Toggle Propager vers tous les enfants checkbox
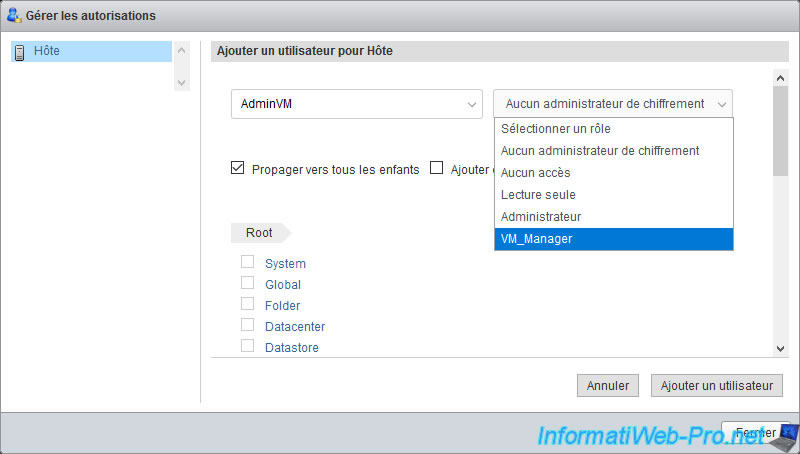Screen dimensions: 800x454 point(238,169)
